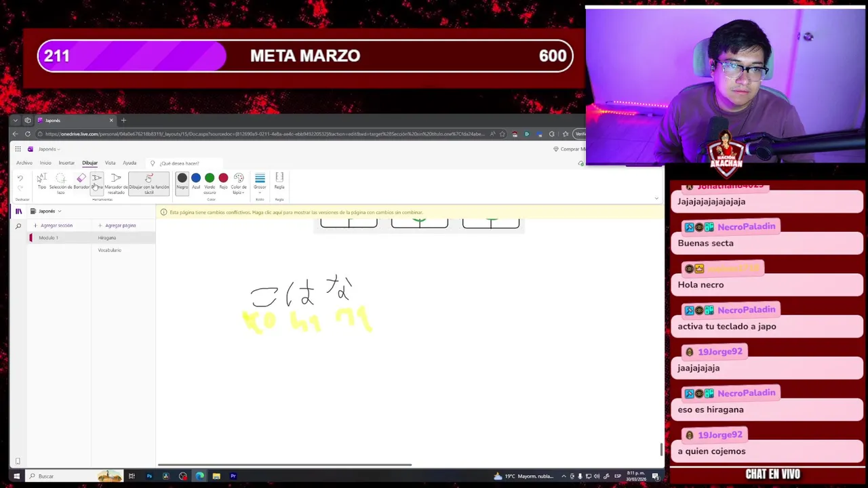Choose the Selección de lazo tool
The image size is (868, 488).
tap(60, 183)
